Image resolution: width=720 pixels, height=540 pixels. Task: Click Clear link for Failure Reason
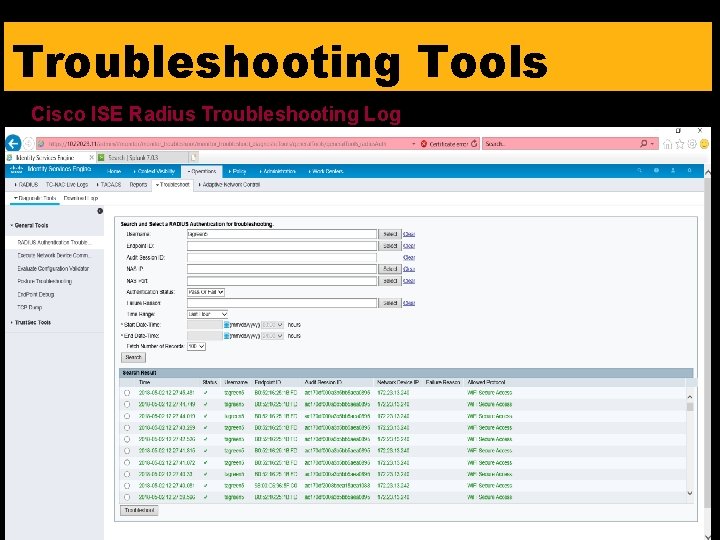(409, 303)
